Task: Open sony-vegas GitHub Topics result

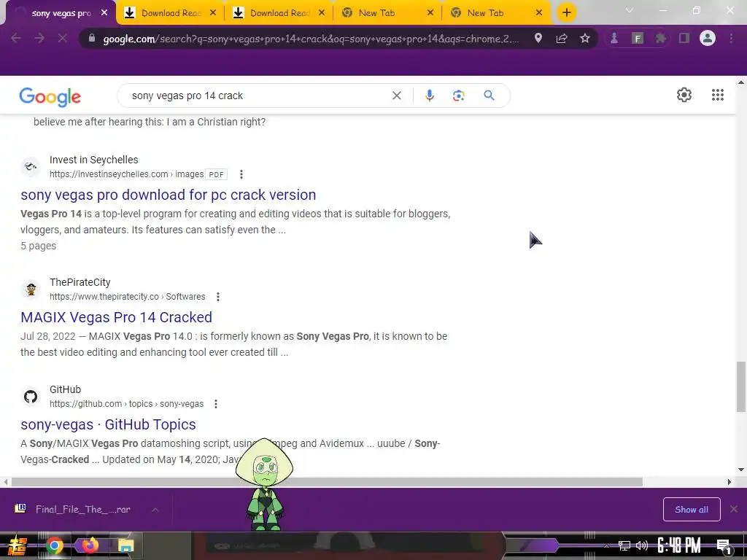Action: pos(108,424)
